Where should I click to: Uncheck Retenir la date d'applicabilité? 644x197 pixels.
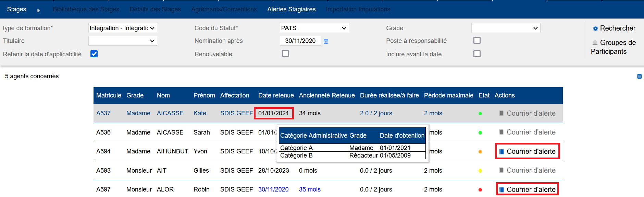tap(94, 54)
